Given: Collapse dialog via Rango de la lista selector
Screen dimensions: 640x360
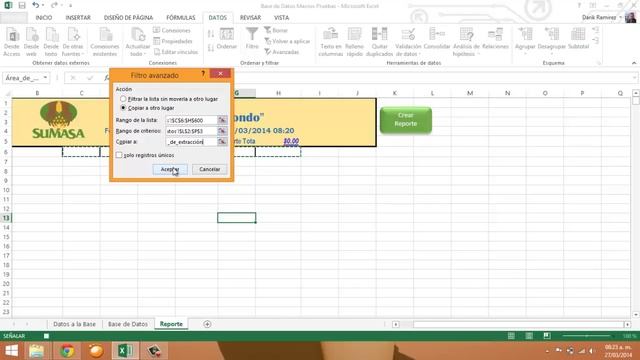Looking at the screenshot, I should click(222, 120).
